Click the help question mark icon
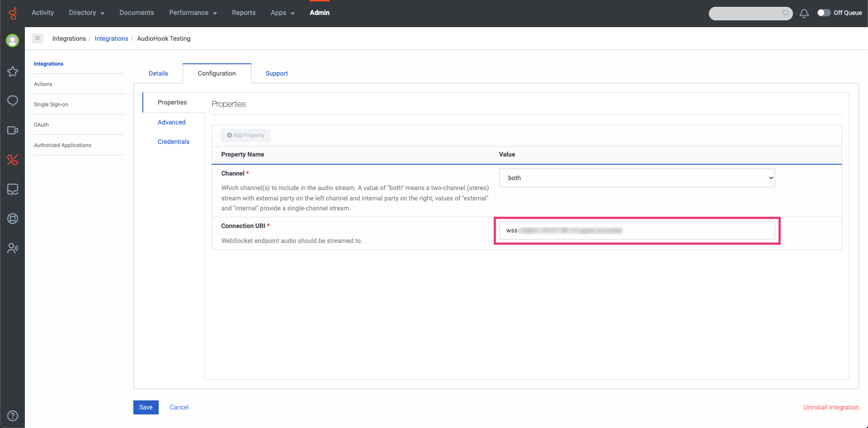Image resolution: width=868 pixels, height=428 pixels. pyautogui.click(x=13, y=416)
